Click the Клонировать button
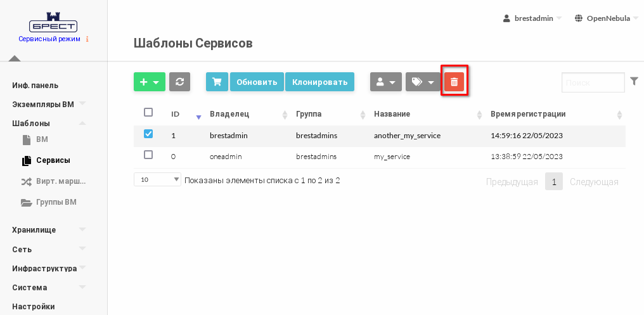Image resolution: width=644 pixels, height=315 pixels. tap(319, 82)
